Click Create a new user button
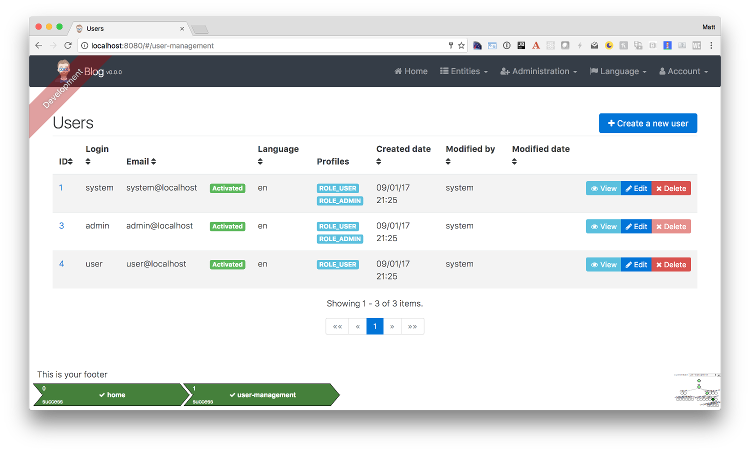The height and width of the screenshot is (452, 750). [648, 123]
